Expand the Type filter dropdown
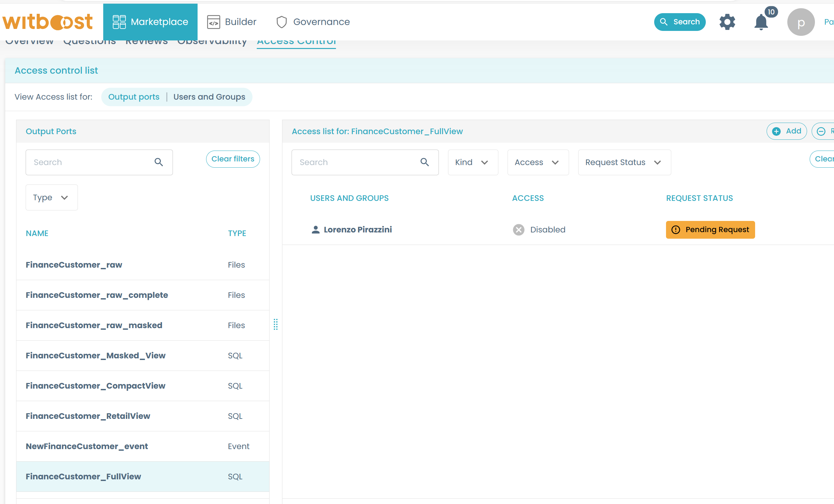Image resolution: width=834 pixels, height=504 pixels. [x=52, y=197]
